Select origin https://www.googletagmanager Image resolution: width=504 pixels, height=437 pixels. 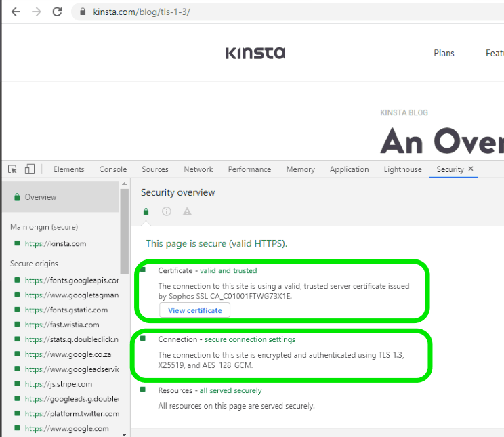(72, 295)
